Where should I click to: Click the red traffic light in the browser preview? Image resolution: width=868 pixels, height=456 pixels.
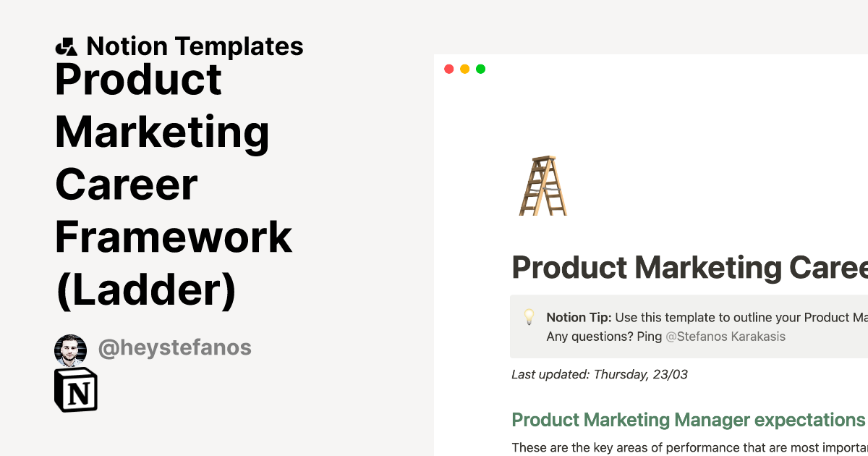[x=449, y=69]
